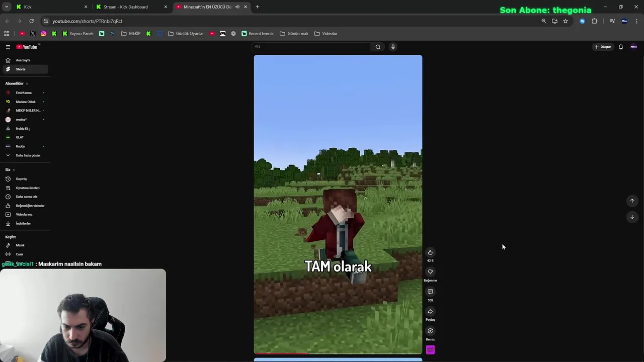Image resolution: width=644 pixels, height=362 pixels.
Task: Open GLAT channel subscription
Action: [x=24, y=137]
